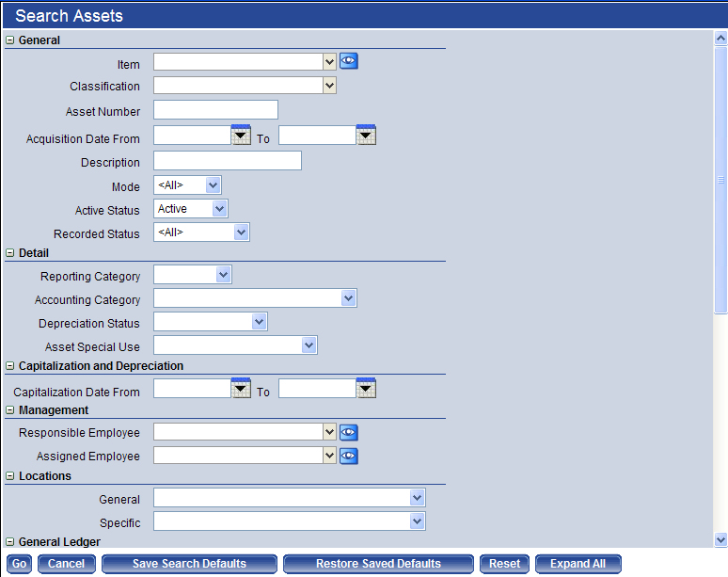Collapse the Detail section
Image resolution: width=728 pixels, height=577 pixels.
10,253
